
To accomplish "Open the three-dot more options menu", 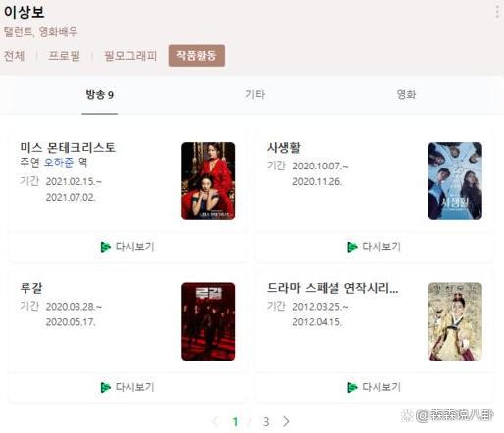I will [497, 12].
